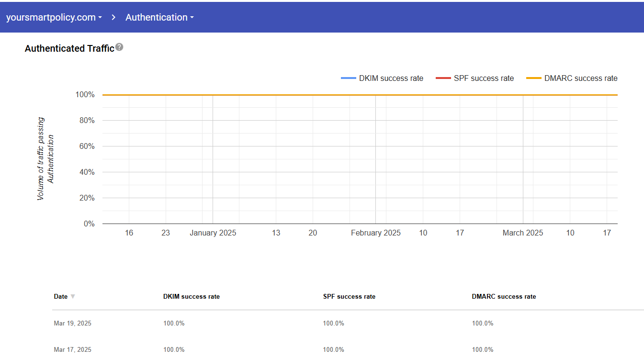Expand the Authentication dashboard dropdown
The width and height of the screenshot is (644, 359).
tap(159, 17)
